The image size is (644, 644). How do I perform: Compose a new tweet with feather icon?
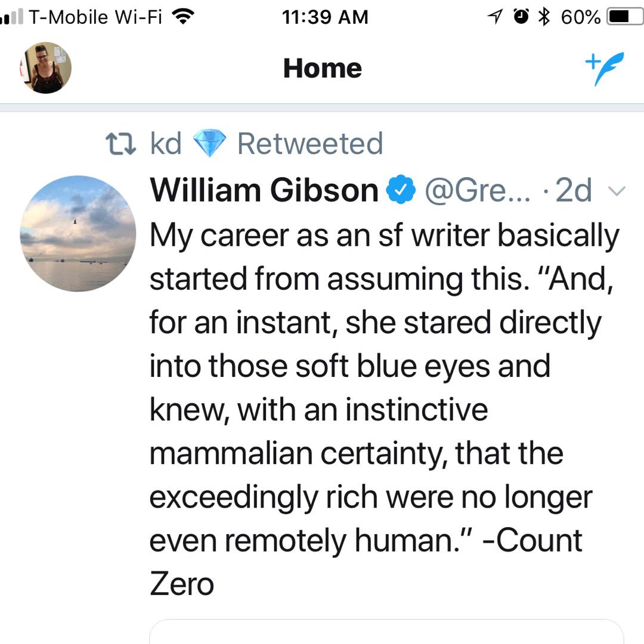click(605, 67)
